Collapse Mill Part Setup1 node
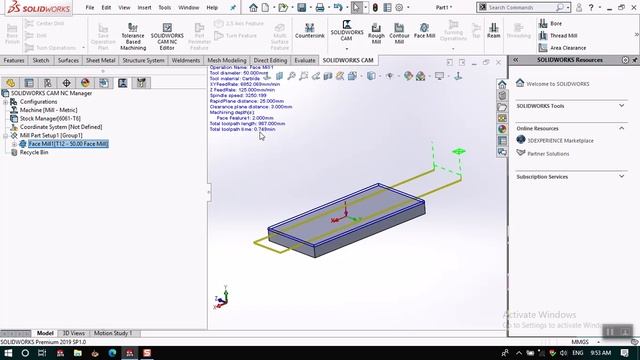This screenshot has width=640, height=360. point(5,135)
